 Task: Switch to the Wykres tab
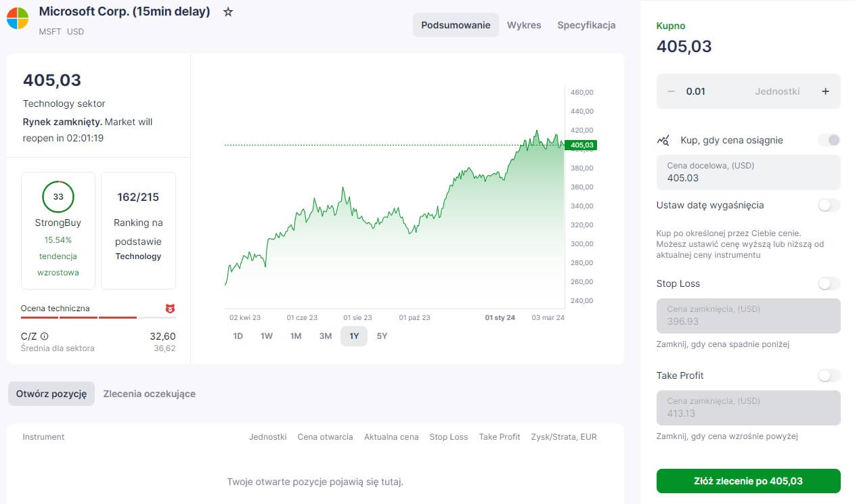(524, 25)
